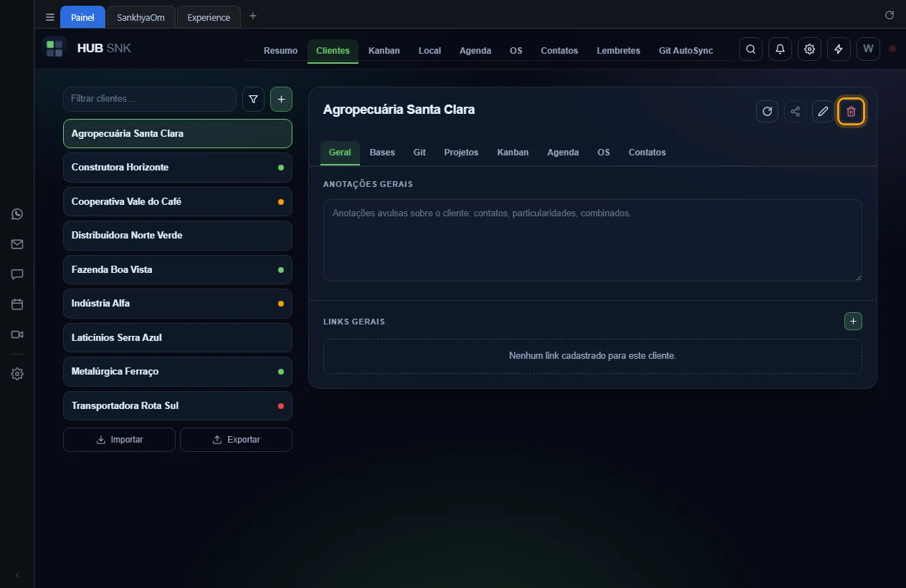Open the W user profile button
This screenshot has width=906, height=588.
(x=868, y=49)
